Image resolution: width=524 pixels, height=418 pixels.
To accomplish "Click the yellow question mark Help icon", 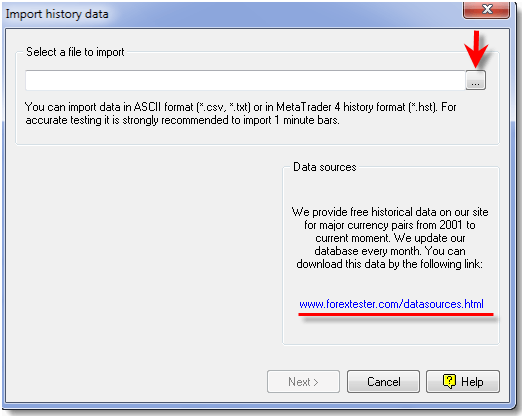I will coord(449,381).
